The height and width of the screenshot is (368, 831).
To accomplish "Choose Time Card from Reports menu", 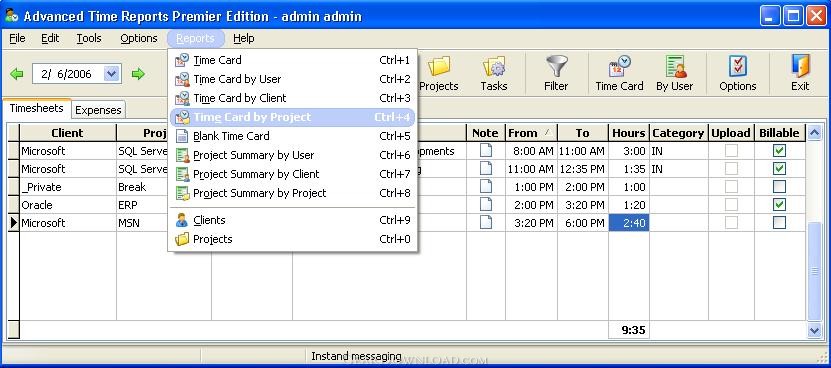I will (292, 60).
